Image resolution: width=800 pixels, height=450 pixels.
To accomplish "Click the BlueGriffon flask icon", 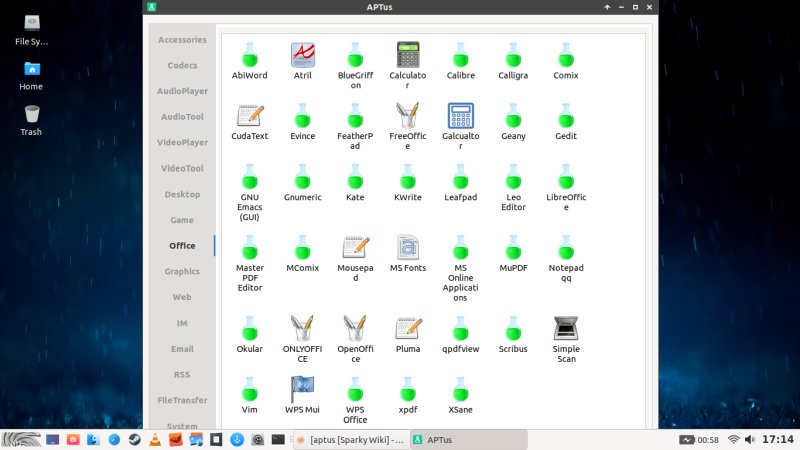I will pyautogui.click(x=355, y=55).
